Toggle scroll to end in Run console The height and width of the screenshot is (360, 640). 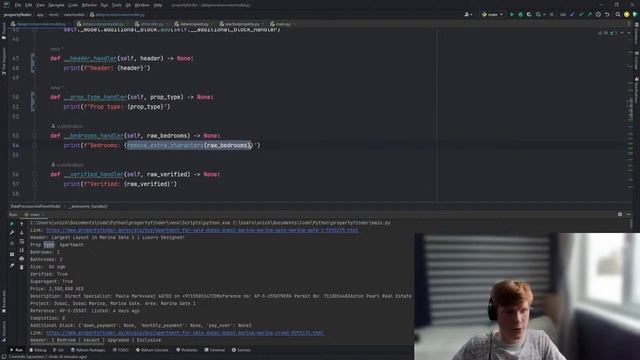point(22,250)
